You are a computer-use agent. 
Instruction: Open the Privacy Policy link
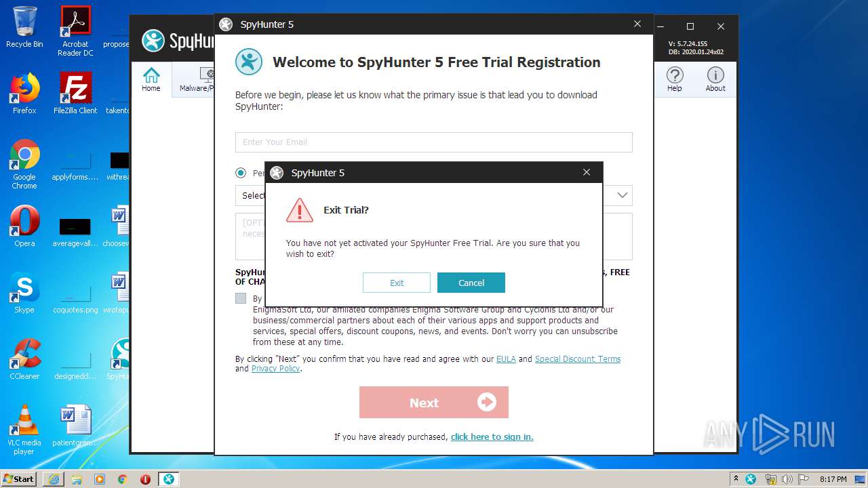point(275,369)
